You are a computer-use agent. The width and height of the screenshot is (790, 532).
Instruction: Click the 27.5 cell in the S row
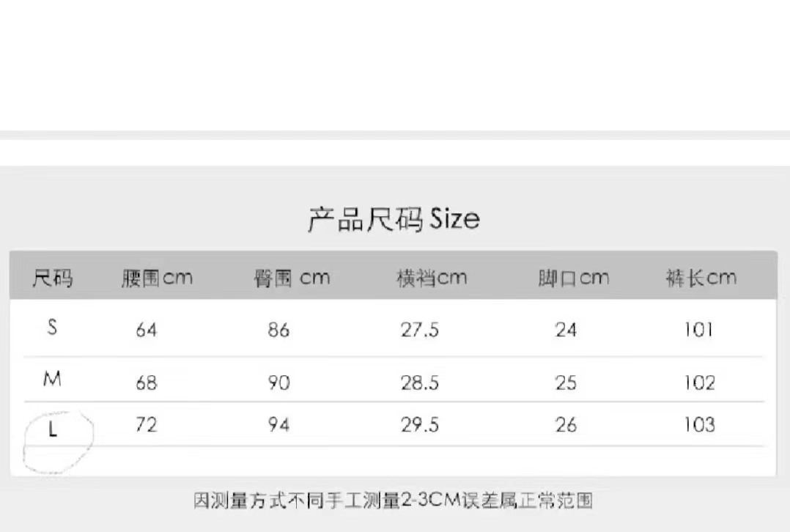pyautogui.click(x=420, y=330)
